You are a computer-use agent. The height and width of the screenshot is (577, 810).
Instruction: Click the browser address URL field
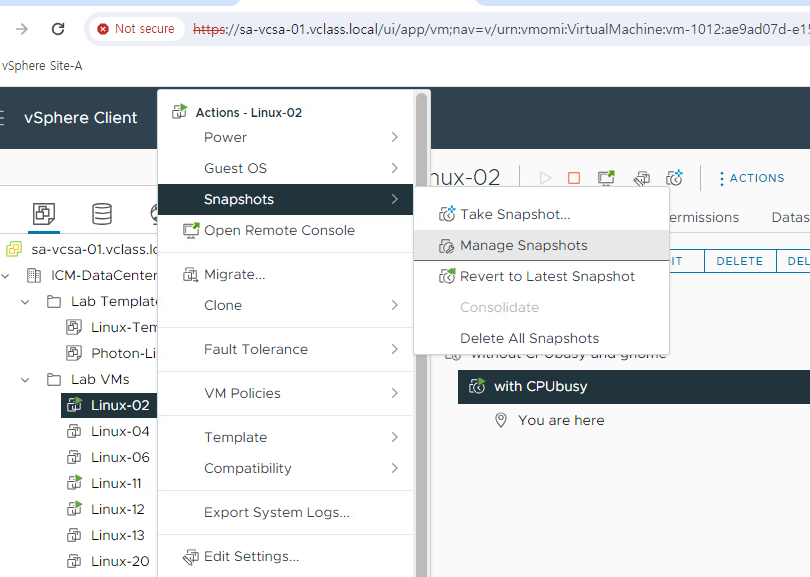pyautogui.click(x=500, y=29)
